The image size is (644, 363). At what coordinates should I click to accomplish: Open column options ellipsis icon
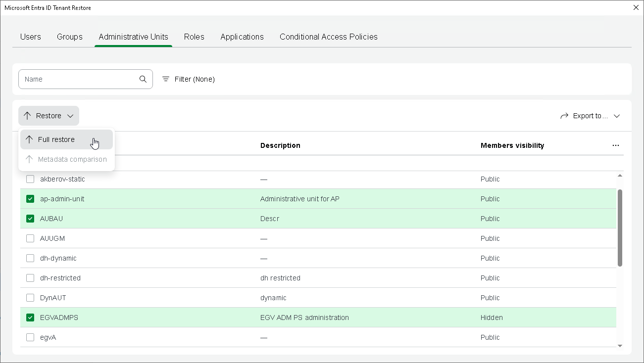click(x=615, y=145)
